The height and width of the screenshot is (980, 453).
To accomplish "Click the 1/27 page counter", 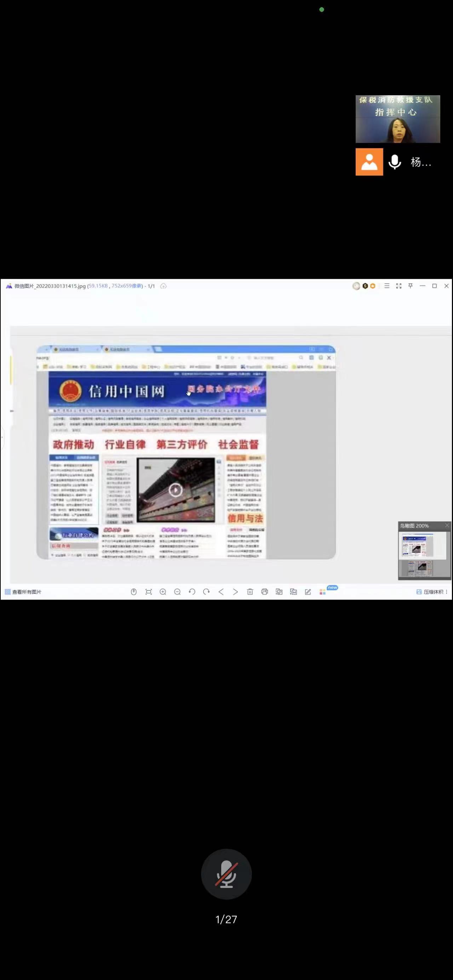I will 226,919.
